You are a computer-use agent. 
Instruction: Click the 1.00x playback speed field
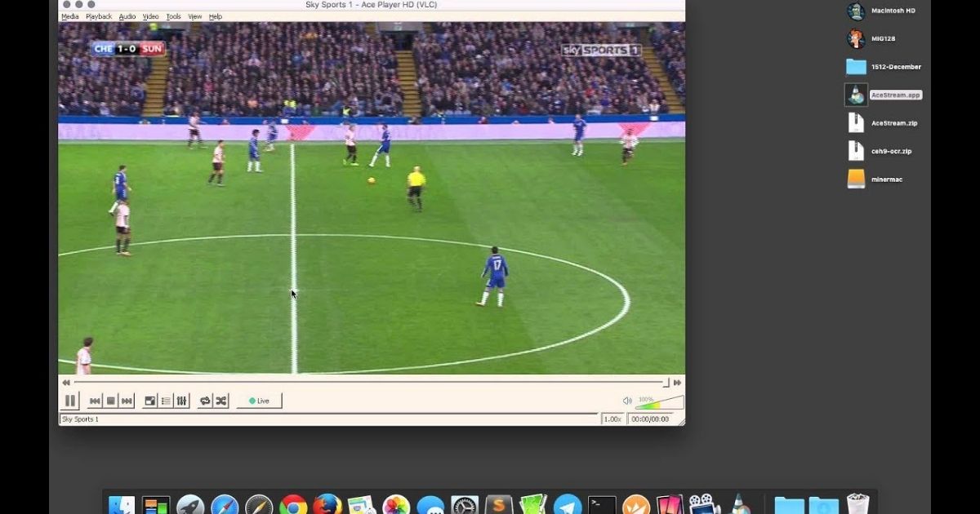[x=613, y=419]
